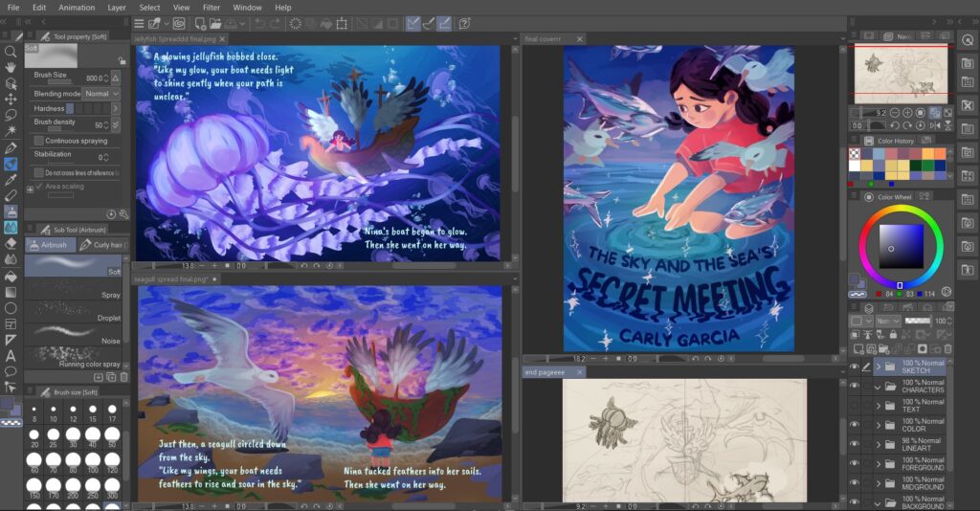Check 'Do not cross lines of reference' option
This screenshot has width=980, height=511.
point(38,172)
